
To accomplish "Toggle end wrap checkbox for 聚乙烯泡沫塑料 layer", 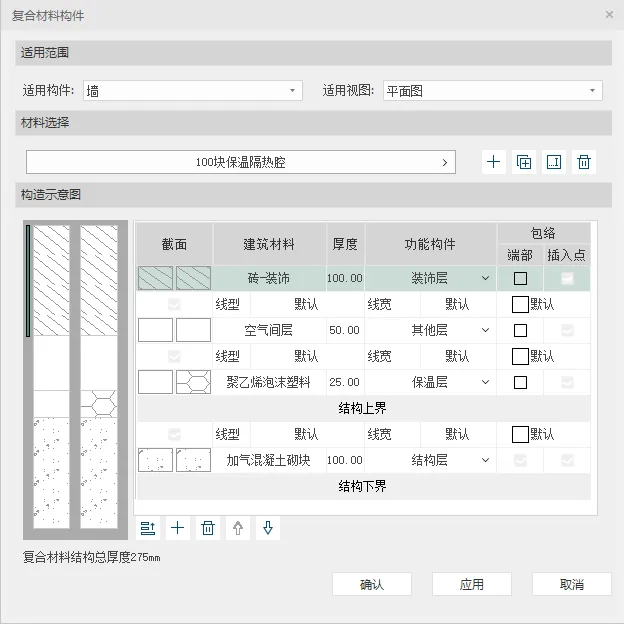I will tap(520, 382).
